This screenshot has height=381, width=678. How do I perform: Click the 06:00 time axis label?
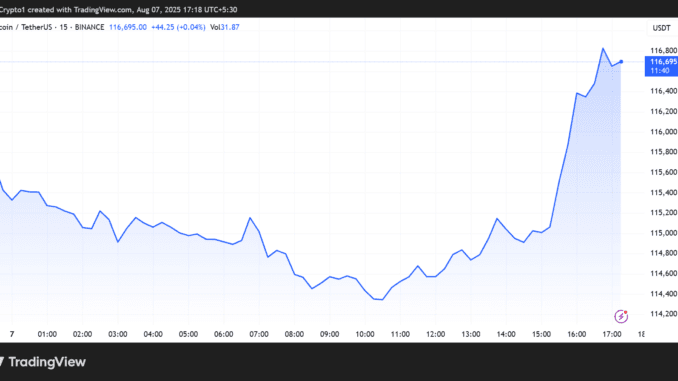click(224, 334)
